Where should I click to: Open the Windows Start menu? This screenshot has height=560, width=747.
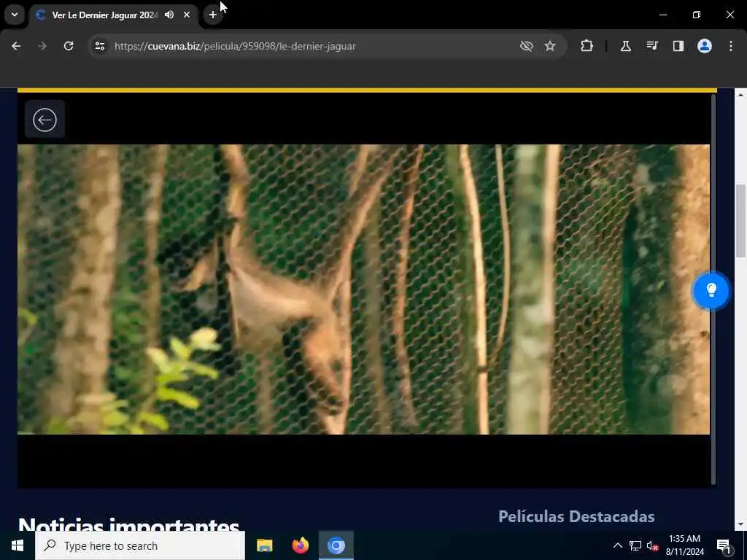tap(18, 545)
